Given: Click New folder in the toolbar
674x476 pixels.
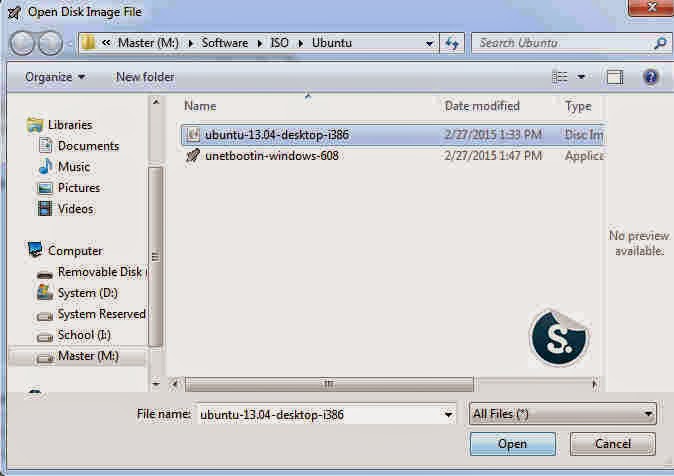Looking at the screenshot, I should (145, 77).
